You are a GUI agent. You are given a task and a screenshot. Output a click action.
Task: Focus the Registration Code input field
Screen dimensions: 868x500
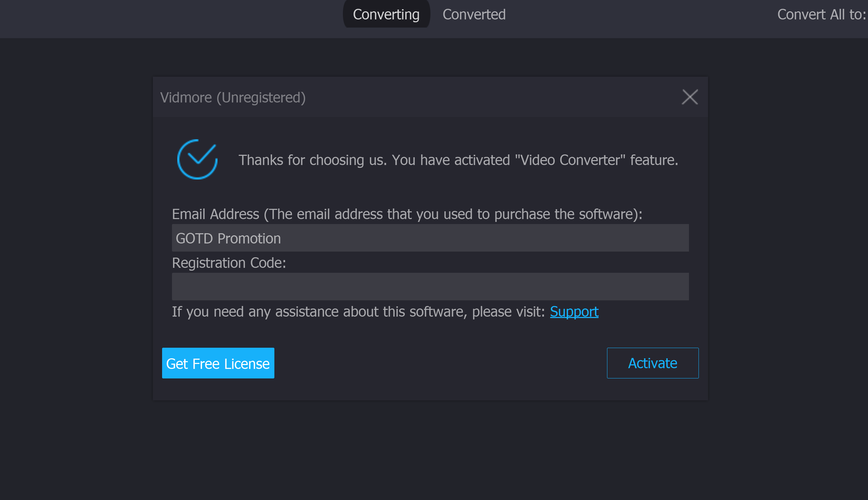click(430, 287)
